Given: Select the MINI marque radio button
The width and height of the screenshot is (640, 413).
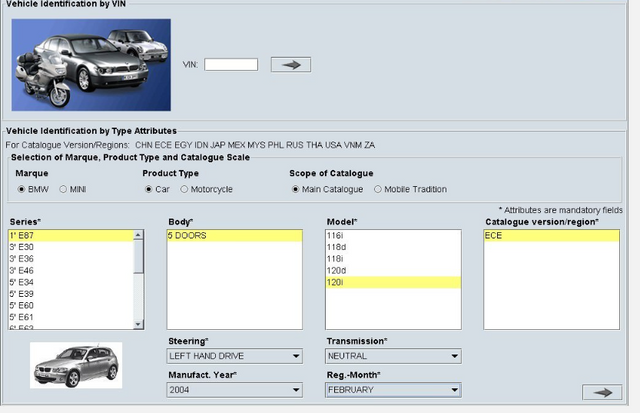Looking at the screenshot, I should coord(64,188).
